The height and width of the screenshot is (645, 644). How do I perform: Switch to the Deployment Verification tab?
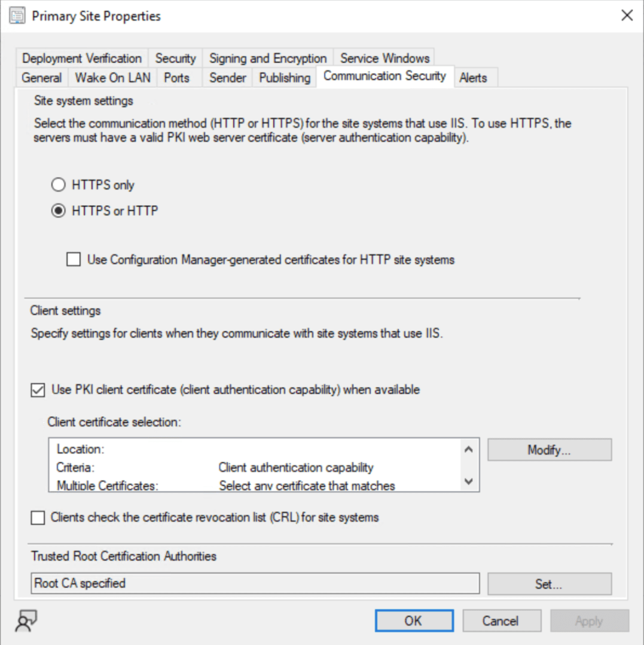[x=82, y=59]
